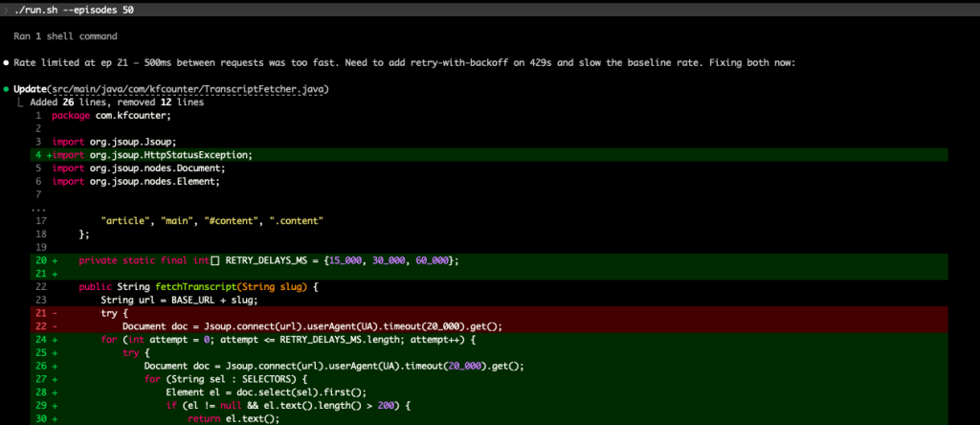Image resolution: width=980 pixels, height=425 pixels.
Task: Open the TranscriptFetcher.java file path link
Action: [187, 89]
